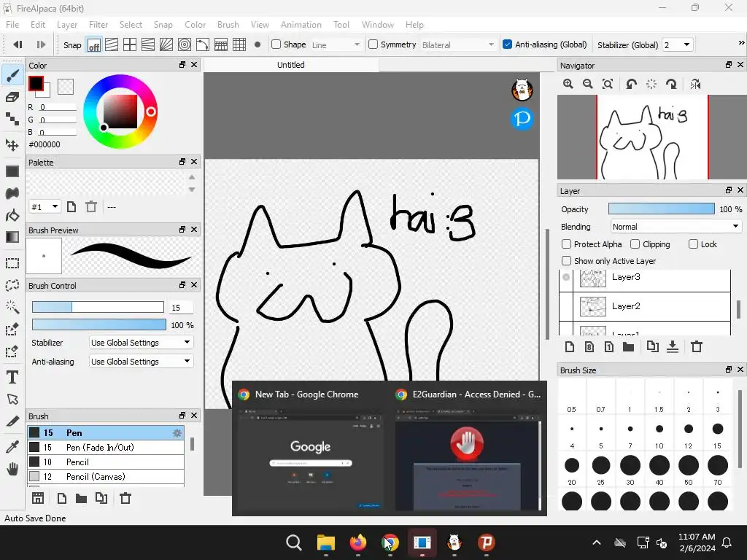Viewport: 747px width, 560px height.
Task: Open the Blending mode Normal dropdown
Action: 676,227
